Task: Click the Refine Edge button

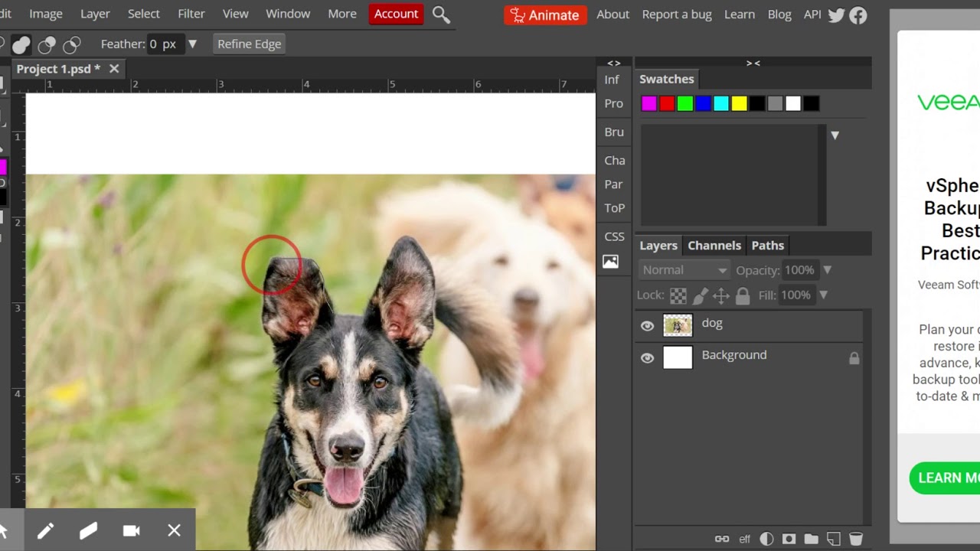Action: pos(250,44)
